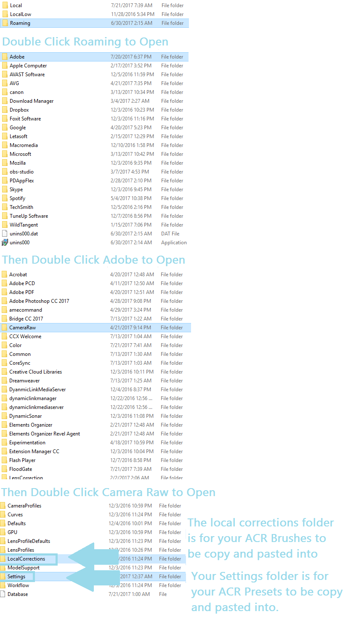Screen dimensions: 364x633
Task: Click Adobe Photoshop CC 2017 folder icon
Action: [4, 301]
